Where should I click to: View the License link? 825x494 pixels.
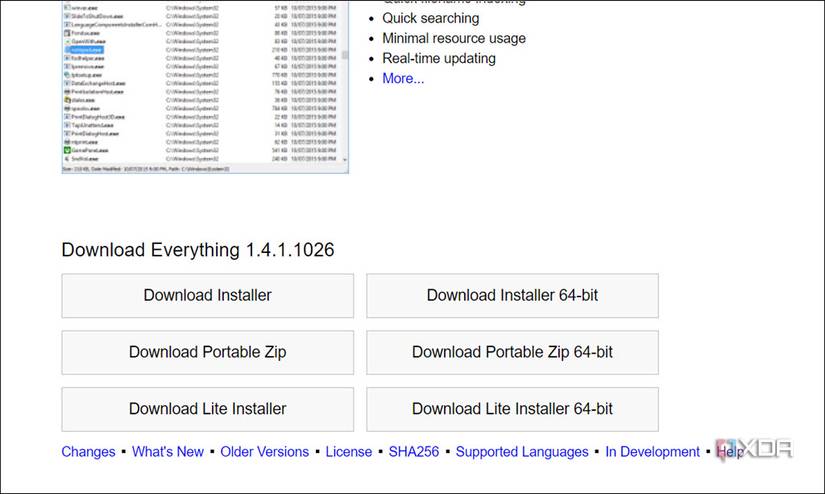349,452
